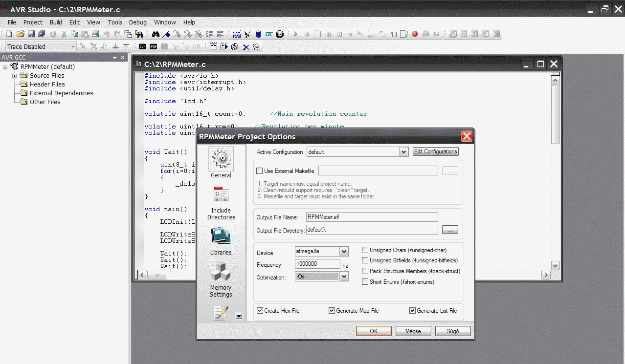This screenshot has height=364, width=625.
Task: Click the Find binoculars icon
Action: (x=156, y=34)
